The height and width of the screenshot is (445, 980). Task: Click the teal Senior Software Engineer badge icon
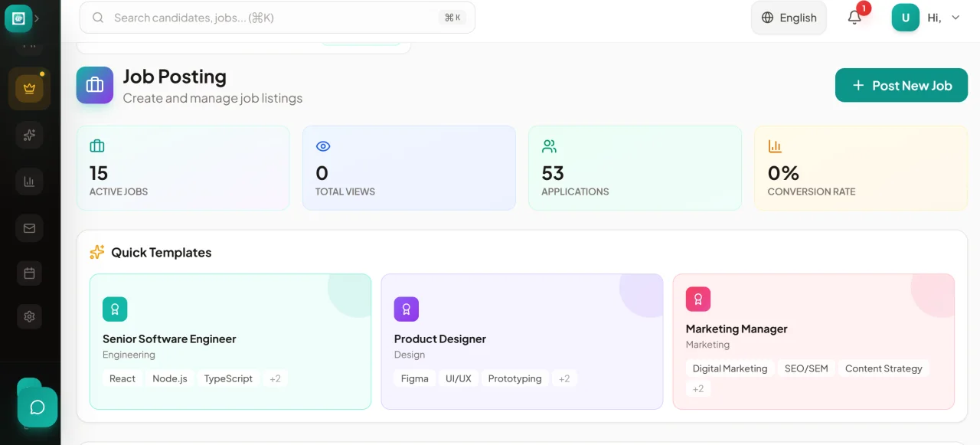click(115, 309)
